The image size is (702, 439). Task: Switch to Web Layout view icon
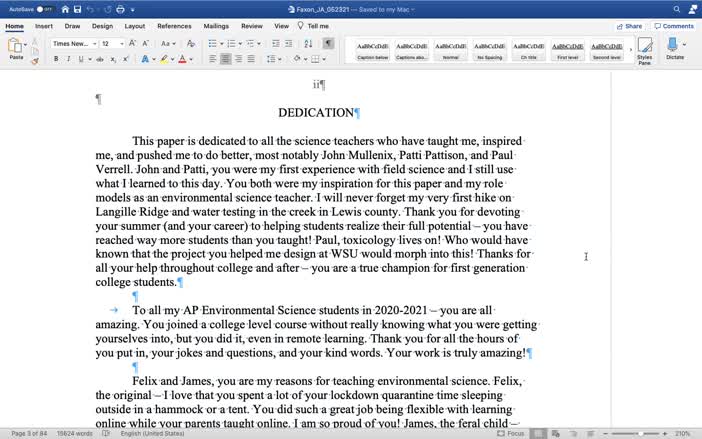pos(556,433)
